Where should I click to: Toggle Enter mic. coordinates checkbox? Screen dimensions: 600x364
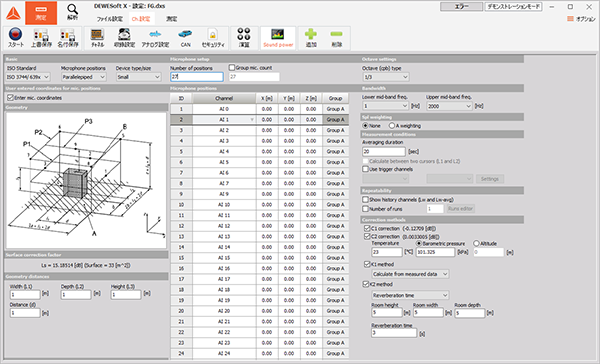[x=10, y=98]
